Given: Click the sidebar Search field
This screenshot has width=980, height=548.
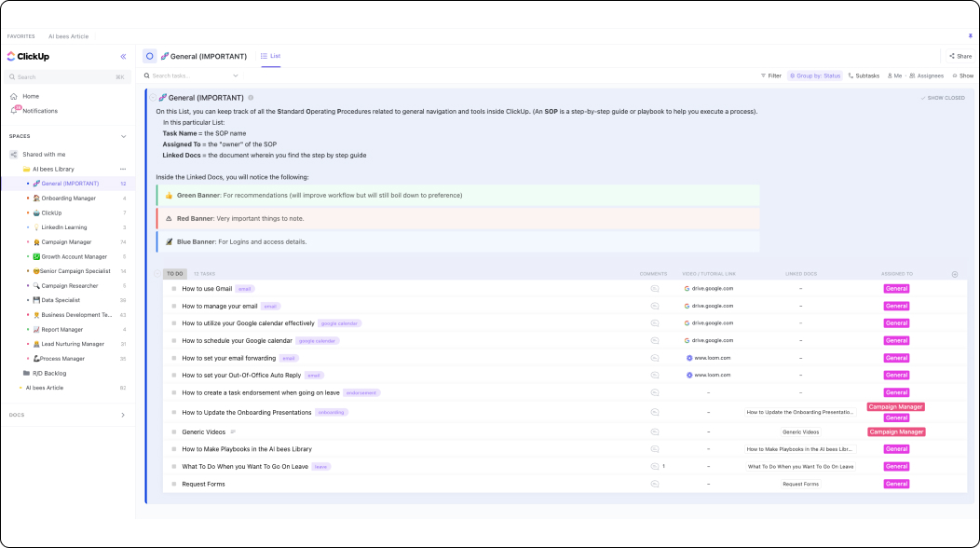Looking at the screenshot, I should coord(67,77).
